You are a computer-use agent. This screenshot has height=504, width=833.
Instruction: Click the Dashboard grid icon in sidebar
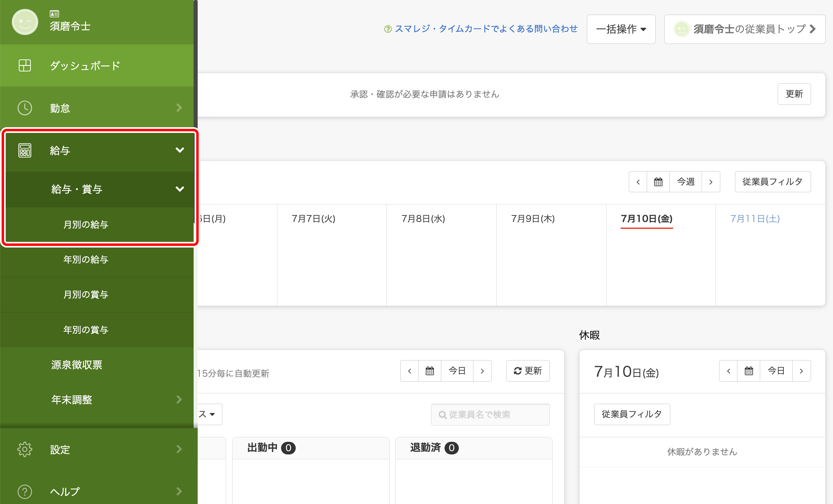tap(25, 65)
